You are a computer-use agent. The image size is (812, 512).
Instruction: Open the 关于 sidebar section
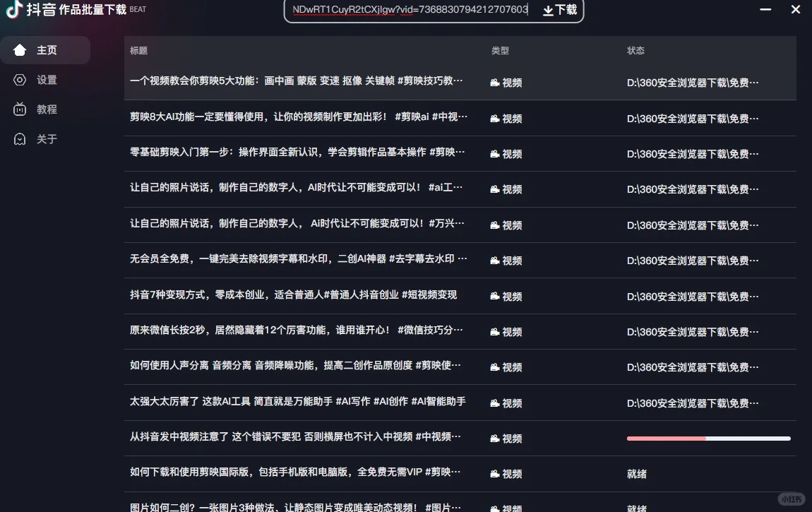pos(47,139)
